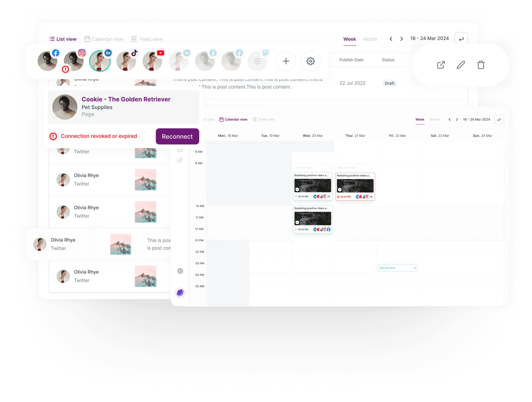Click Reconnect button for expired connection
The height and width of the screenshot is (402, 532).
[178, 137]
